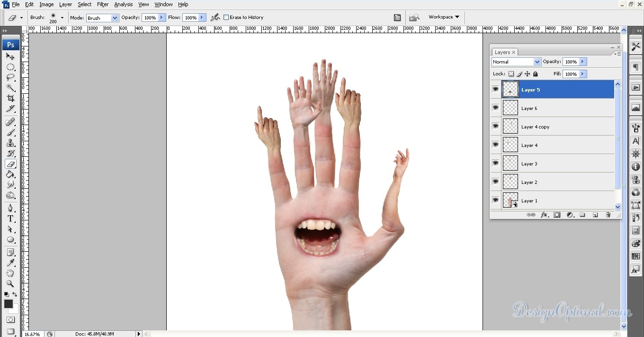This screenshot has height=337, width=644.
Task: Hide Layer 4 copy visibility eye
Action: point(495,126)
